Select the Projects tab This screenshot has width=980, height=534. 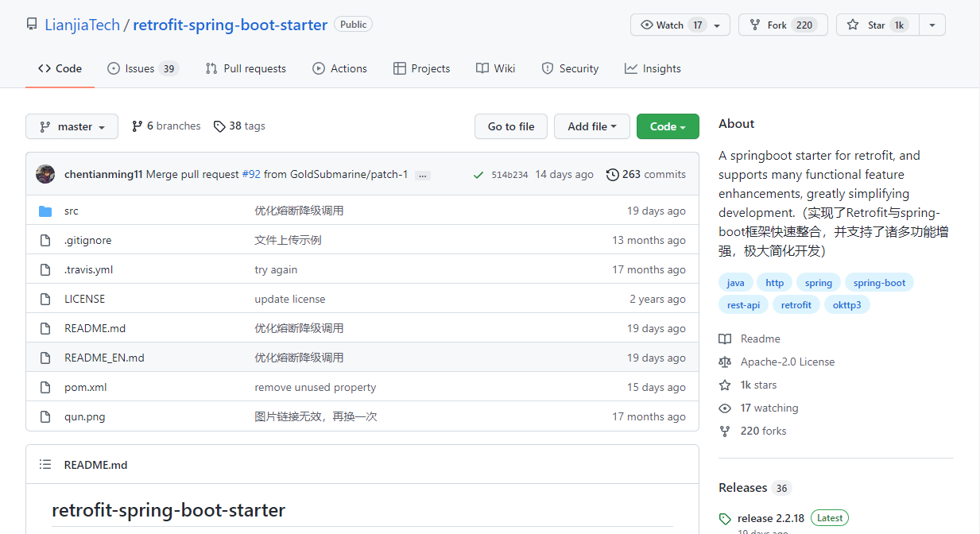point(422,68)
